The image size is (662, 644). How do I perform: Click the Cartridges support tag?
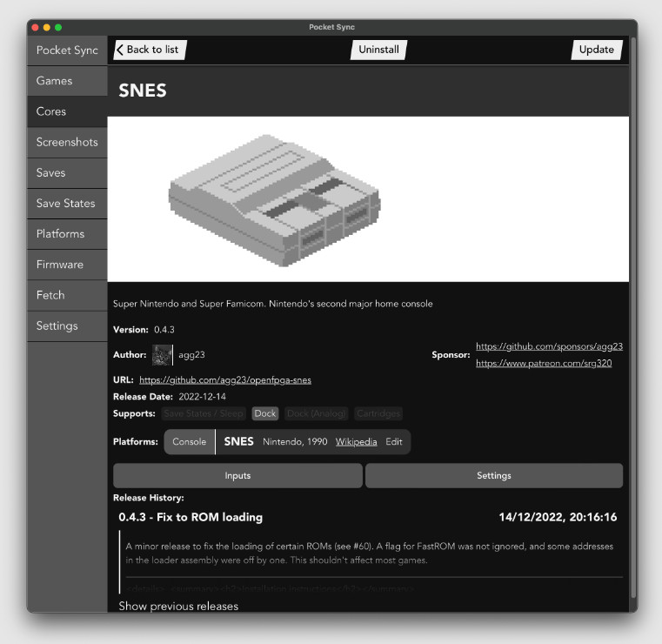[x=378, y=413]
